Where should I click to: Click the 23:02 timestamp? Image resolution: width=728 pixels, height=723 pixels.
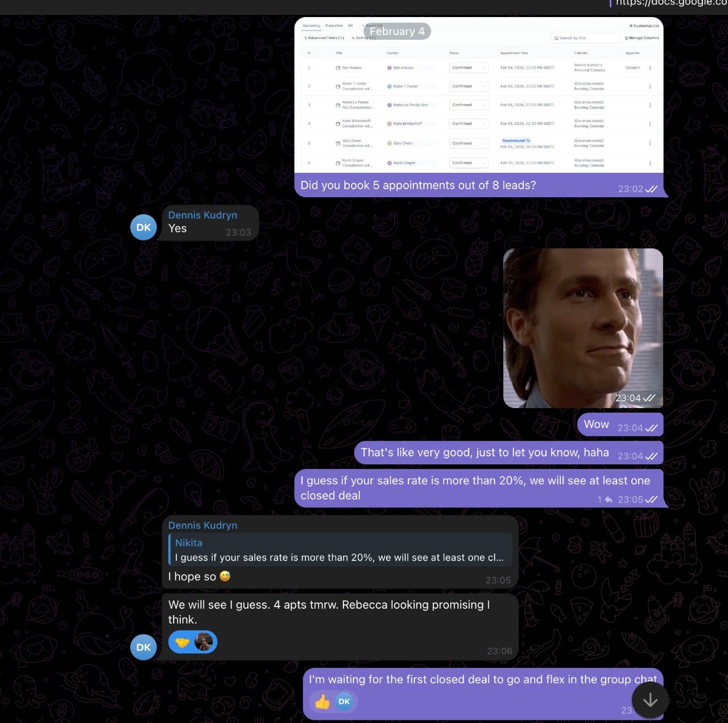click(631, 189)
